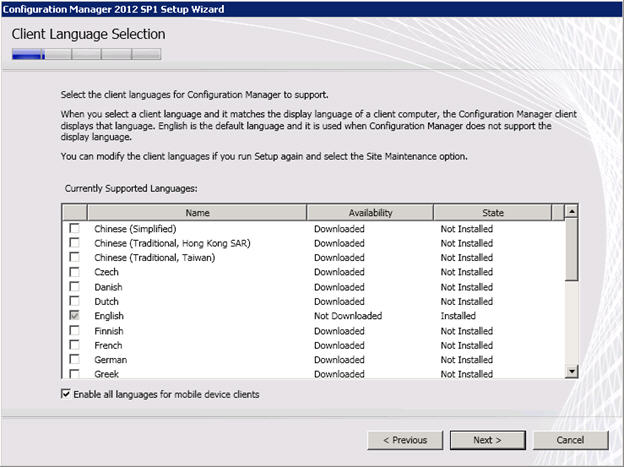The image size is (626, 468).
Task: Sort by the Availability column header
Action: (370, 212)
